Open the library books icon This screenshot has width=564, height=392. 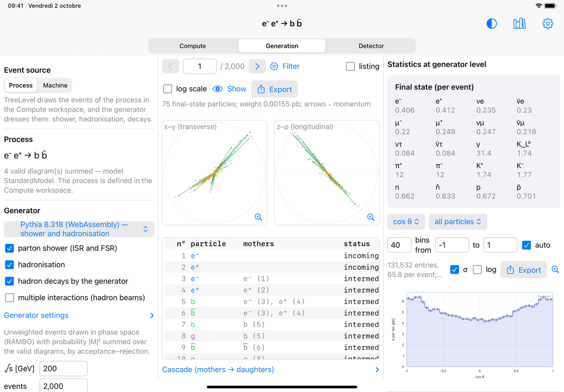pyautogui.click(x=519, y=24)
